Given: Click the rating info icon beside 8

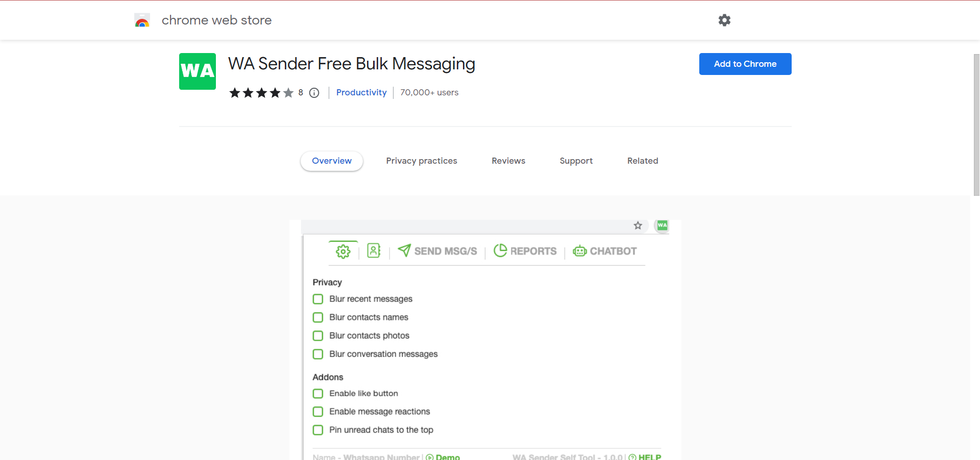Looking at the screenshot, I should point(314,93).
